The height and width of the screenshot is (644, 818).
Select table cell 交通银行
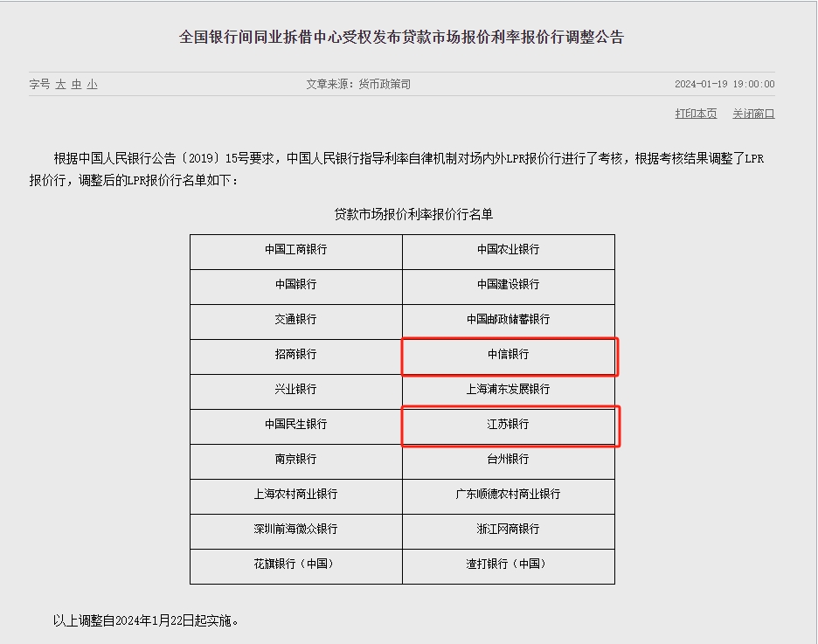click(295, 322)
